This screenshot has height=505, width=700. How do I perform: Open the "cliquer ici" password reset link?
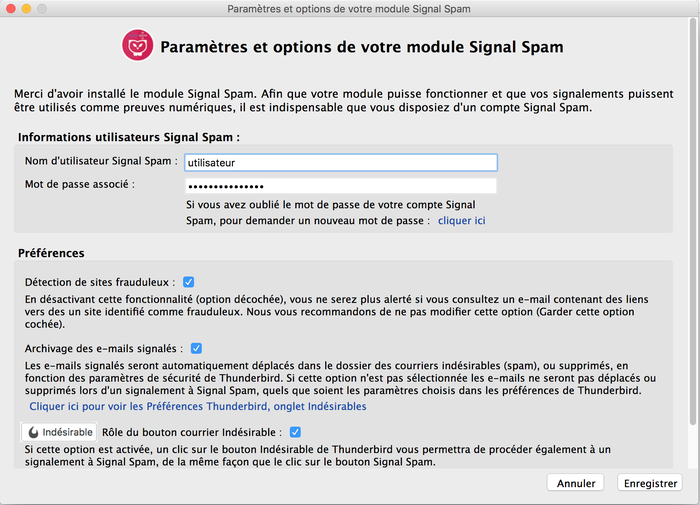point(461,221)
